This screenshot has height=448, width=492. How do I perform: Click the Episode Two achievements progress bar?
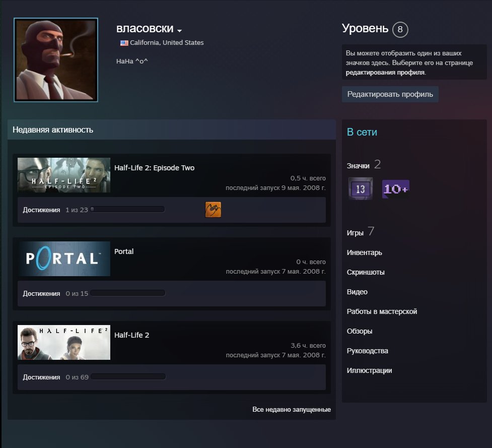coord(127,210)
